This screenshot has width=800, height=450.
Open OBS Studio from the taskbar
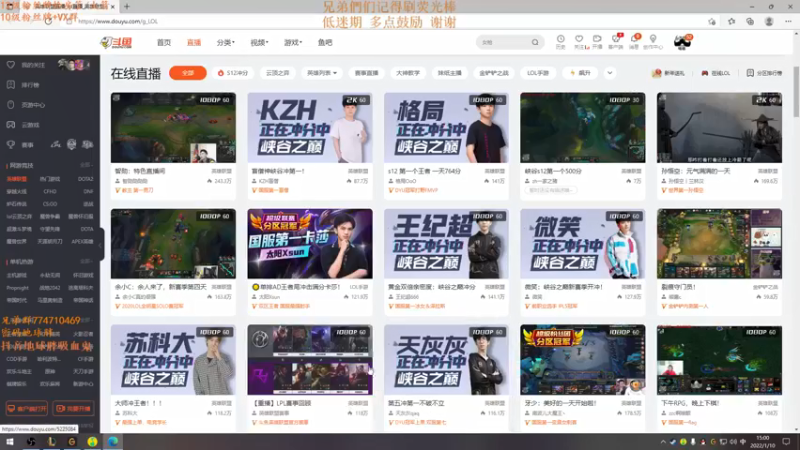31,442
